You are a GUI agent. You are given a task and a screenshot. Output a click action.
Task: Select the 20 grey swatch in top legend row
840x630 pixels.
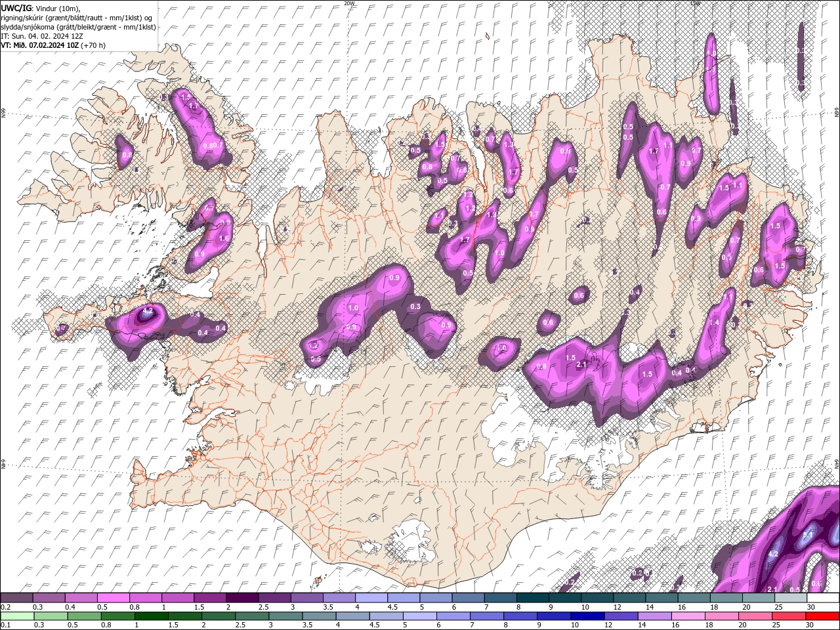[x=759, y=598]
